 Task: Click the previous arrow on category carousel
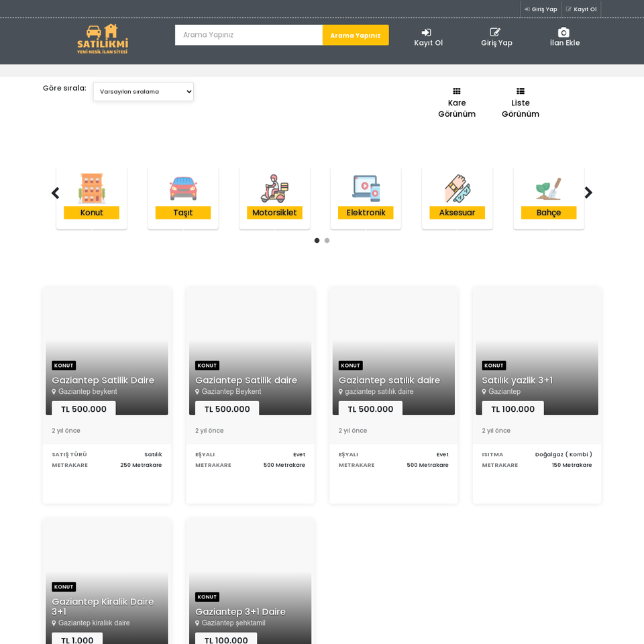point(55,193)
